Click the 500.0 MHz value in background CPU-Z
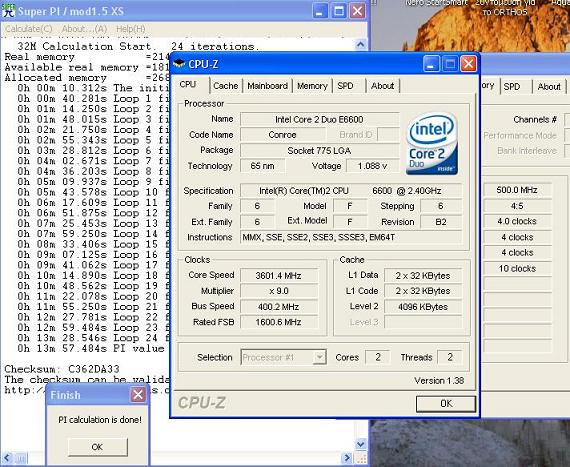This screenshot has width=570, height=467. [x=517, y=190]
